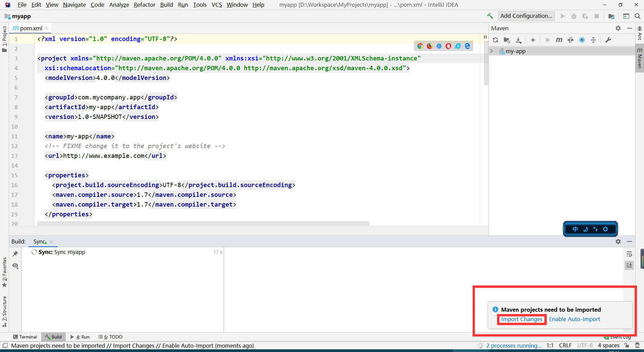The image size is (644, 352).
Task: Execute Maven goal using the m icon
Action: pyautogui.click(x=559, y=40)
